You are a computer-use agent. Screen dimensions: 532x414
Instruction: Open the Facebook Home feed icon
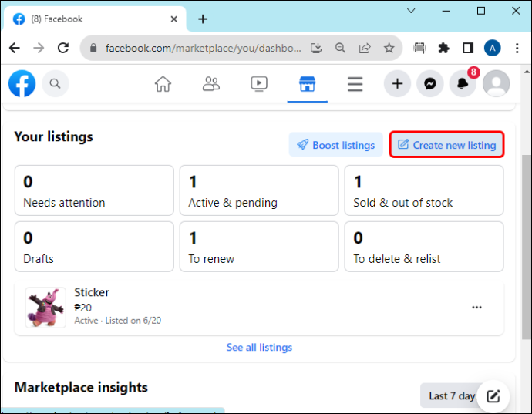163,84
